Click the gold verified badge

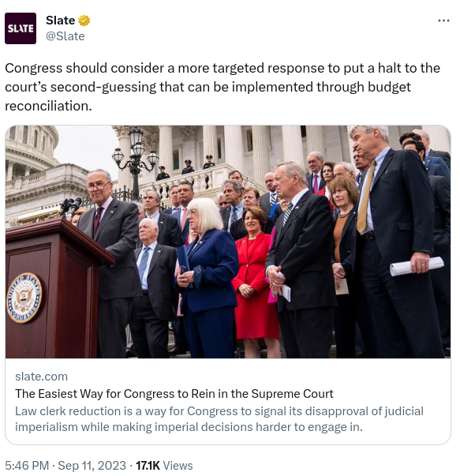pyautogui.click(x=84, y=21)
